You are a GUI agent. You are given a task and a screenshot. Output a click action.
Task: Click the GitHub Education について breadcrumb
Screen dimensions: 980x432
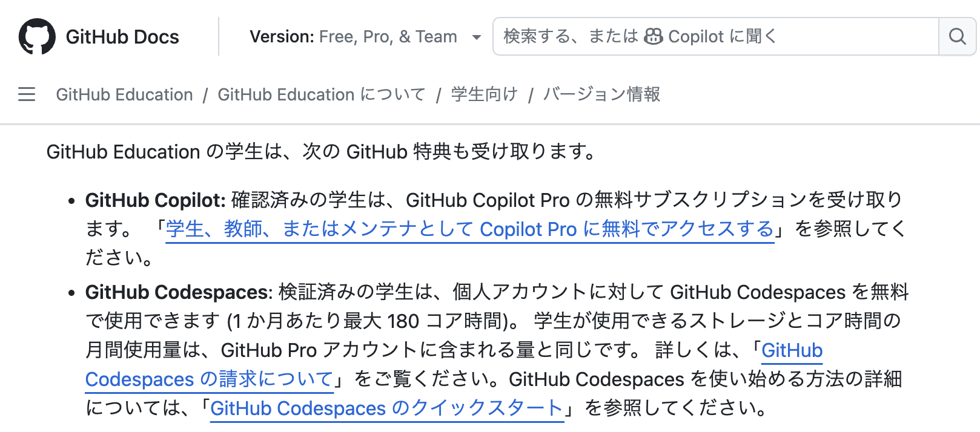tap(321, 94)
